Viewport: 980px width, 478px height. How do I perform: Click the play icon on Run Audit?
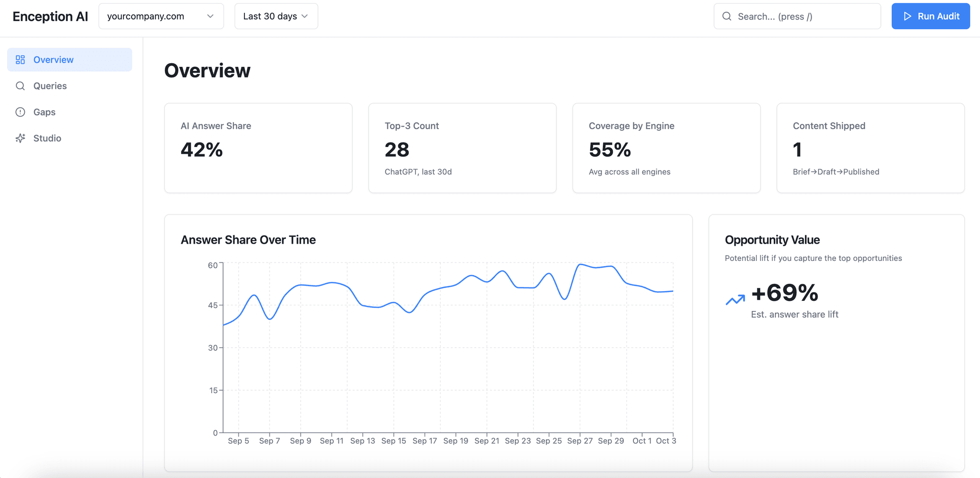(906, 16)
